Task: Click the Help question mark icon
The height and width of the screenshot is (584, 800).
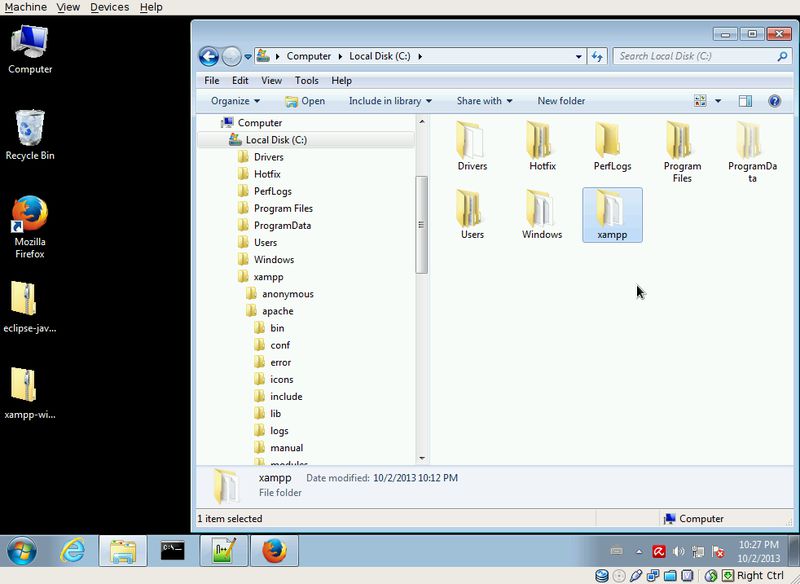Action: 774,101
